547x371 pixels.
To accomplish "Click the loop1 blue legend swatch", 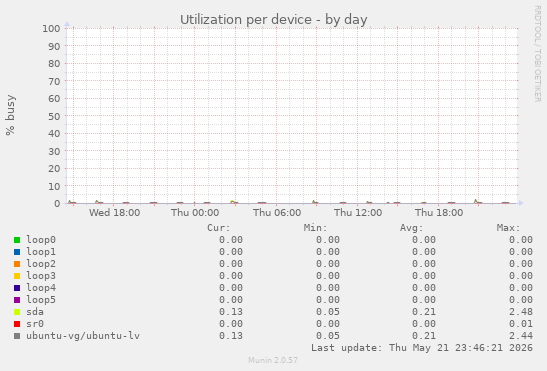I will (17, 252).
